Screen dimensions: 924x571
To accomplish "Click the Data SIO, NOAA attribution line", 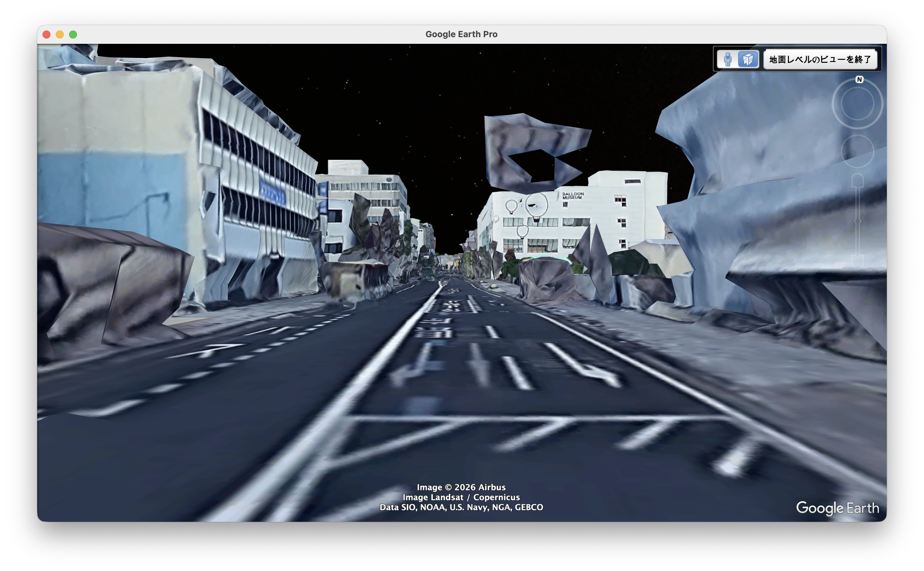I will tap(461, 507).
